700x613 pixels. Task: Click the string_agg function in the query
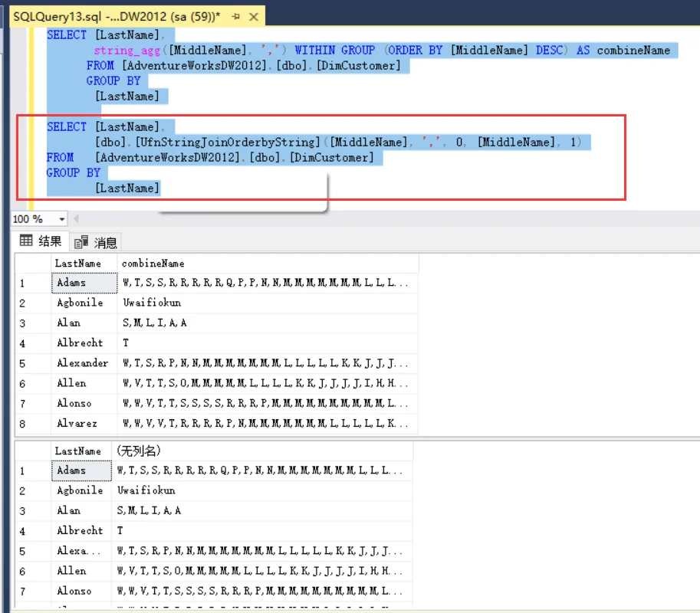(x=127, y=51)
